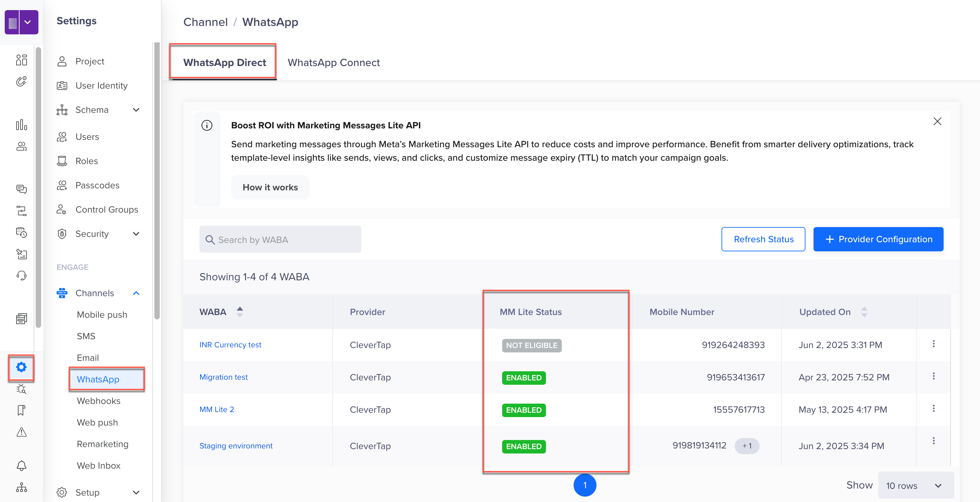Open the Staging environment WABA link
The width and height of the screenshot is (980, 502).
pos(236,446)
